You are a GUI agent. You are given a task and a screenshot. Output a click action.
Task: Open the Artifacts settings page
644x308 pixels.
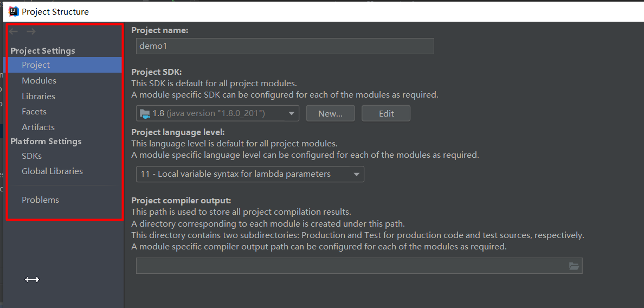pos(38,127)
